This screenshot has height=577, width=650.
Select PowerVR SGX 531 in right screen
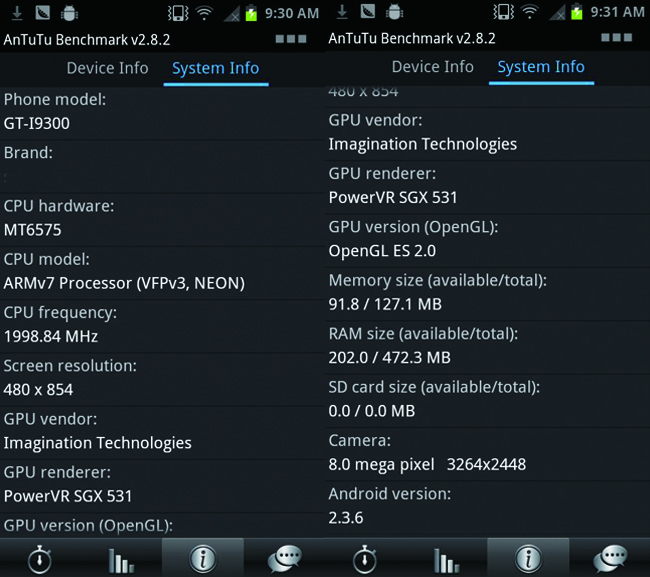[393, 198]
